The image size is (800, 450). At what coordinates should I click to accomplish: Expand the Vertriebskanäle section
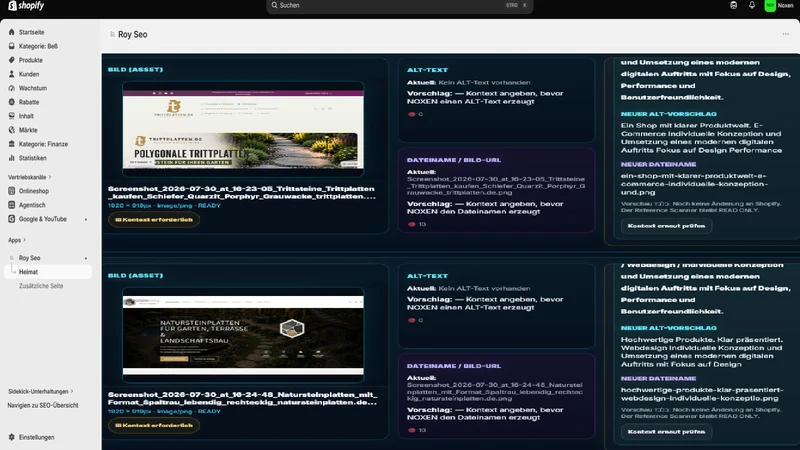click(x=30, y=177)
